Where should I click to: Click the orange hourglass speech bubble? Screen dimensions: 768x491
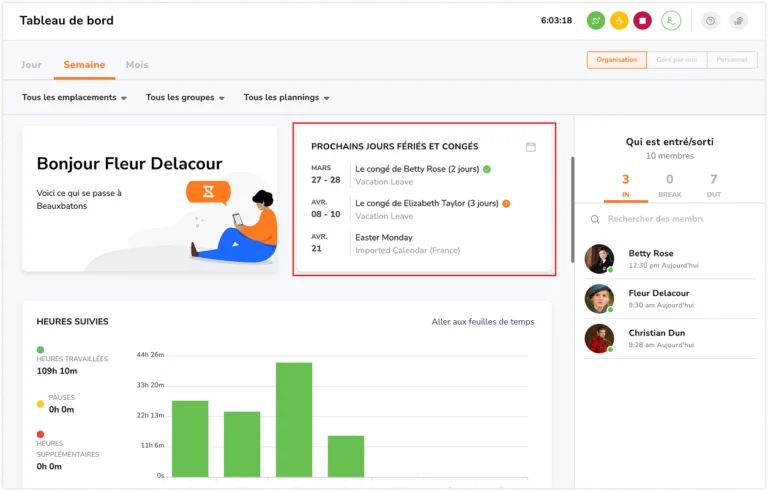[x=209, y=192]
